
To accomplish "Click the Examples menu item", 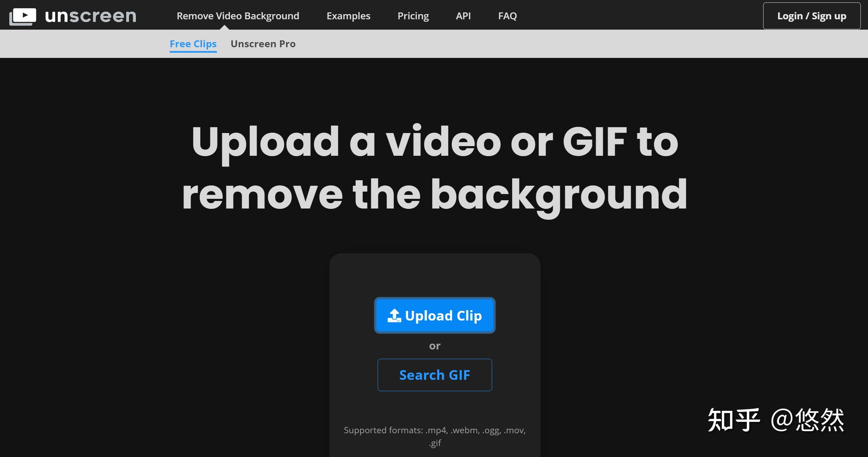I will coord(348,16).
